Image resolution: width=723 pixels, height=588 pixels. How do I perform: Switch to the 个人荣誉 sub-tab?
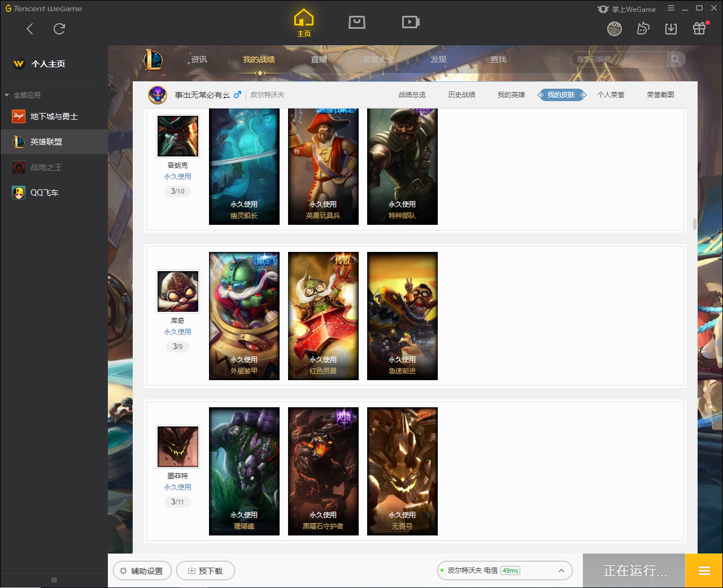(x=611, y=95)
